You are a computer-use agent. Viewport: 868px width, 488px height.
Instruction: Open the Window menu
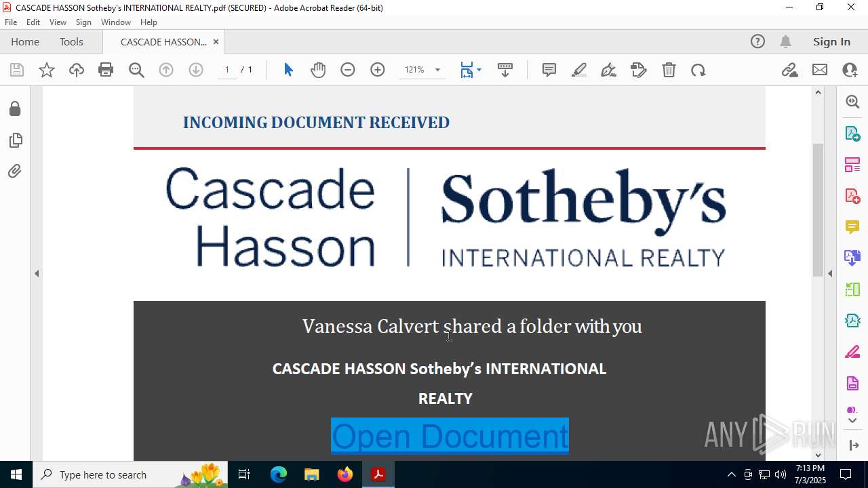[116, 22]
